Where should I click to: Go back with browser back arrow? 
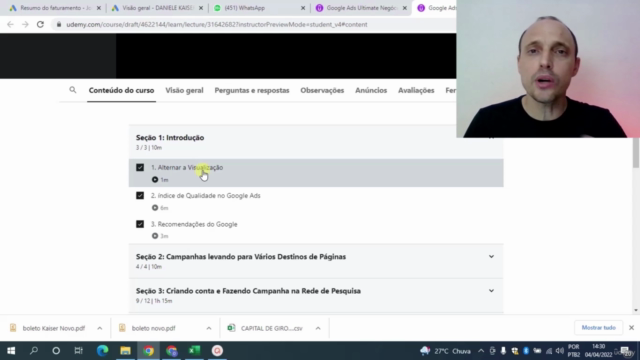click(10, 24)
